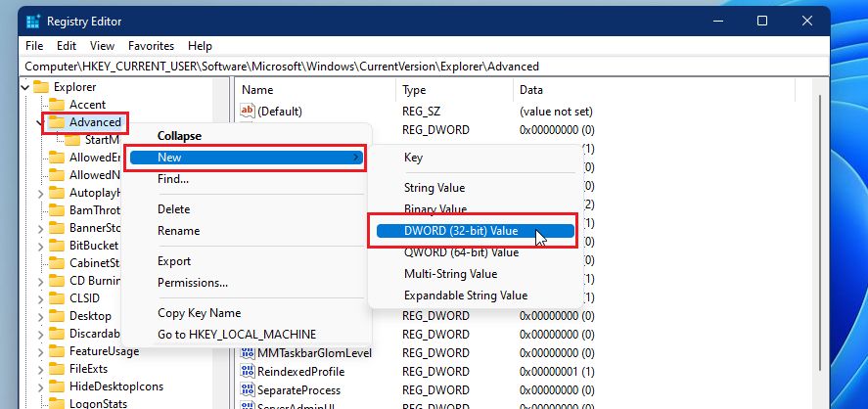
Task: Expand the HideDesktopIcons tree node
Action: tap(40, 386)
